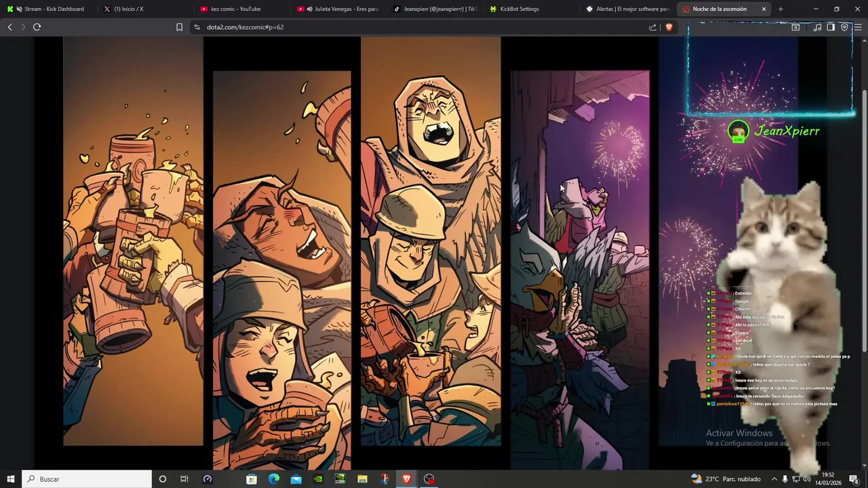The height and width of the screenshot is (488, 868).
Task: Toggle the browser sidebar panel
Action: tap(831, 27)
